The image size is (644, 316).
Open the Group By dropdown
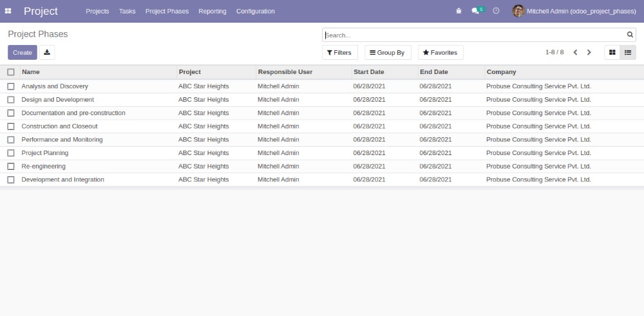387,52
